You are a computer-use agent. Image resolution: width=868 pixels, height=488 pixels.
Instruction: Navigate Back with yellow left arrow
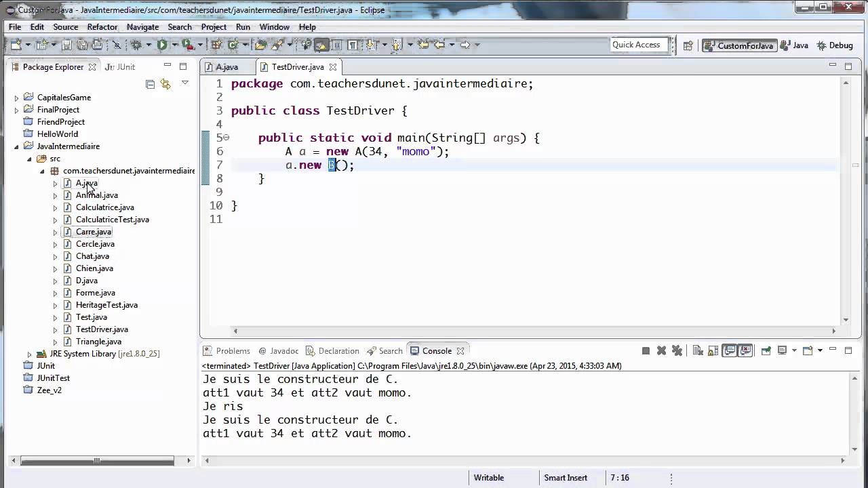point(439,45)
